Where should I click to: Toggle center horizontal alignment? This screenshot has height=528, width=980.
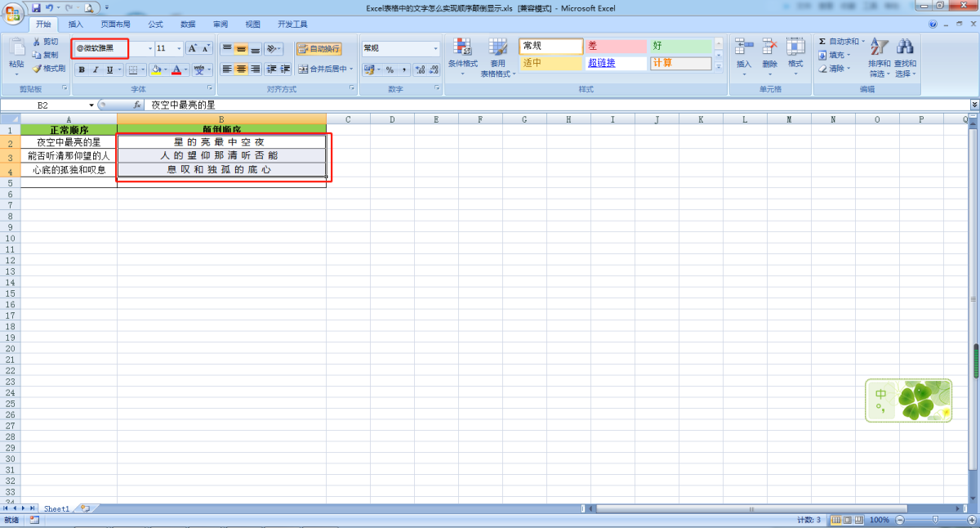241,69
